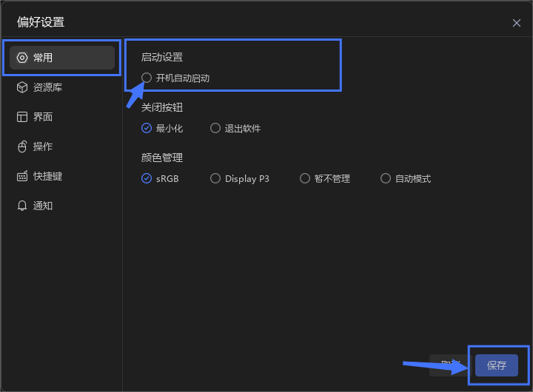Click the 界面 layout icon in sidebar
The image size is (533, 392).
point(21,117)
